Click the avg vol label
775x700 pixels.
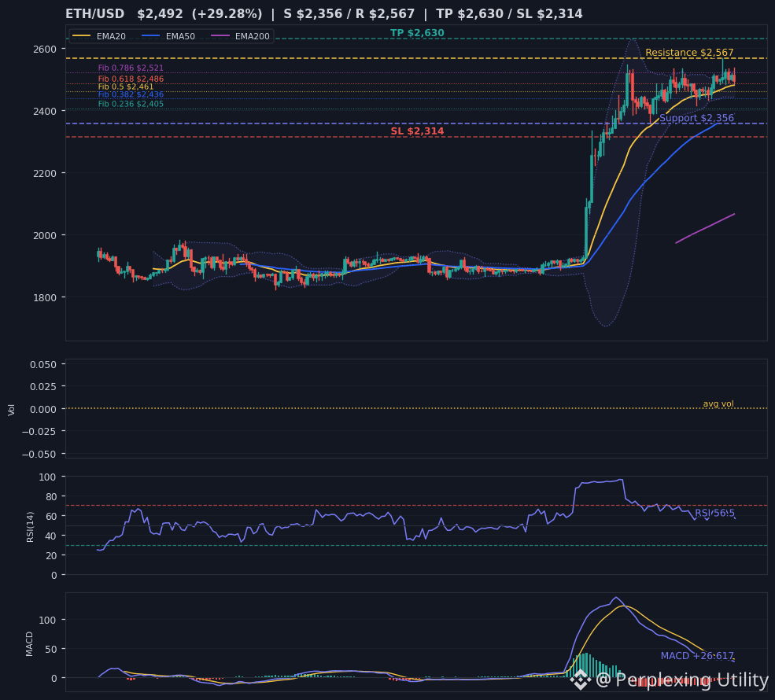(x=718, y=403)
